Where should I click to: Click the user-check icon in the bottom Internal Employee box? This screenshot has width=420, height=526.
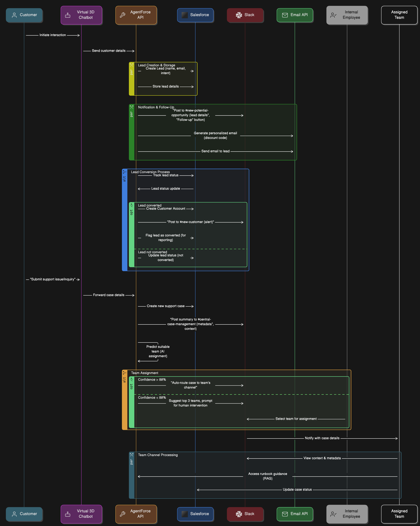(x=333, y=514)
